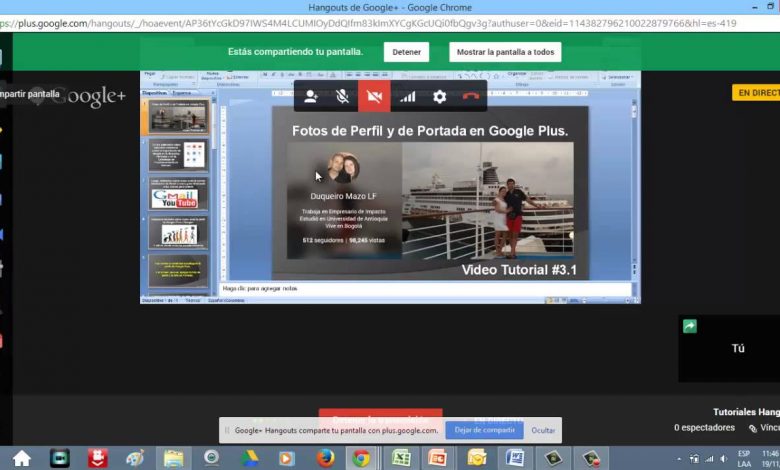The image size is (780, 470).
Task: Unmute the microphone in the Hangouts toolbar
Action: point(342,96)
